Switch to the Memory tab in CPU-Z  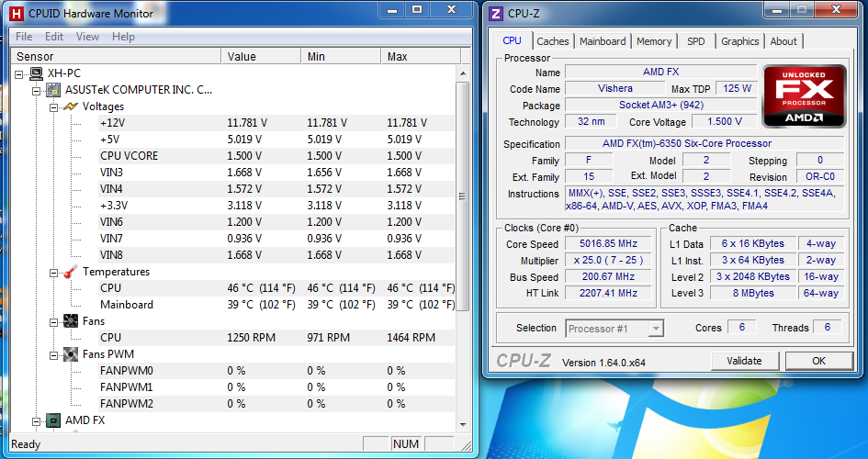point(653,41)
